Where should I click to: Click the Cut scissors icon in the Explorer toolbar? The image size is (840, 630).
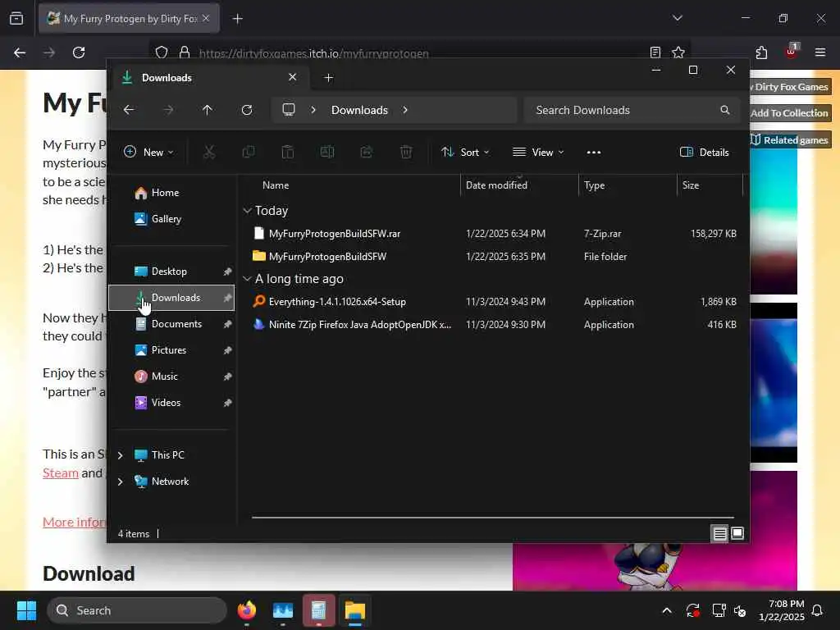[x=209, y=152]
